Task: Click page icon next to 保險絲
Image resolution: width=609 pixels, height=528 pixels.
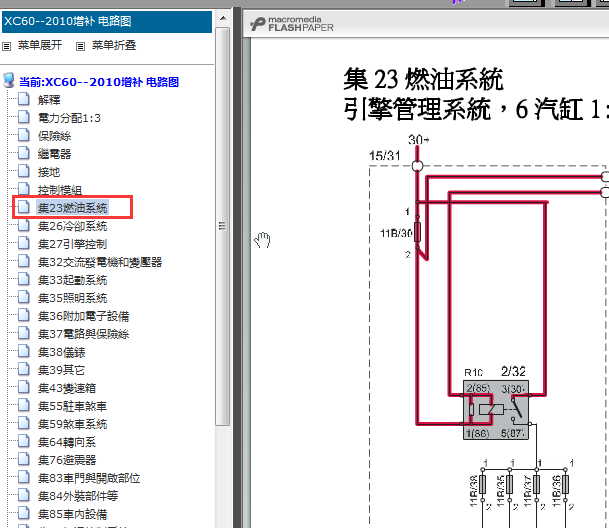Action: (24, 135)
